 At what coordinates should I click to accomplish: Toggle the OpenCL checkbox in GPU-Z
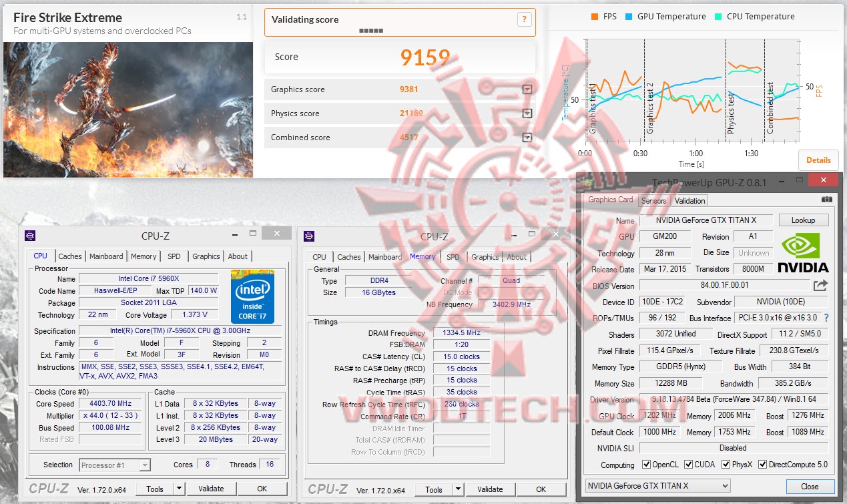pyautogui.click(x=646, y=465)
